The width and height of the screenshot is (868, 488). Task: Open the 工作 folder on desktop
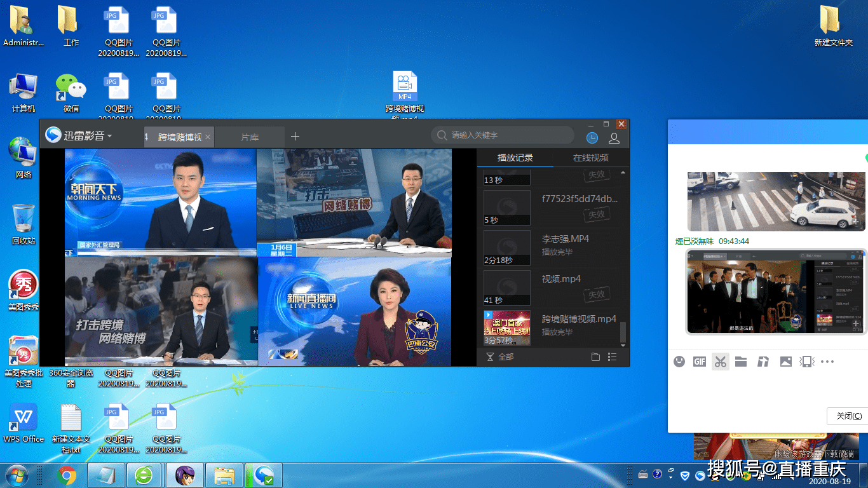point(71,27)
